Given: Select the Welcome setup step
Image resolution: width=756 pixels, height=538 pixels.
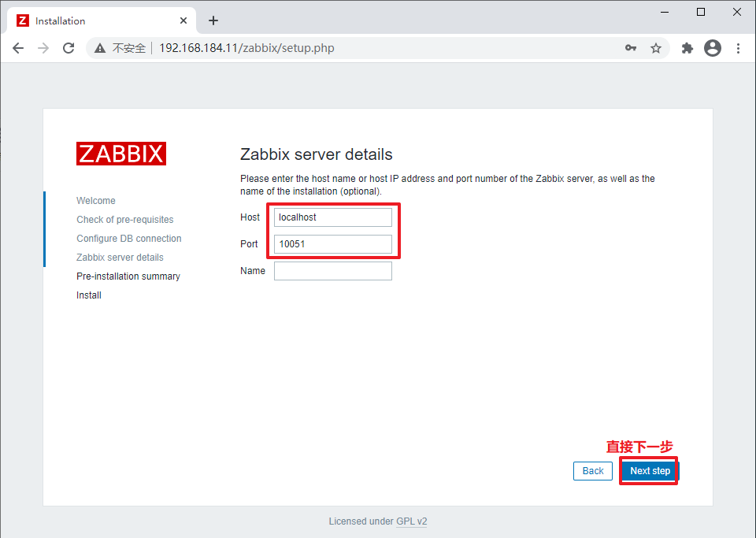Looking at the screenshot, I should click(96, 201).
